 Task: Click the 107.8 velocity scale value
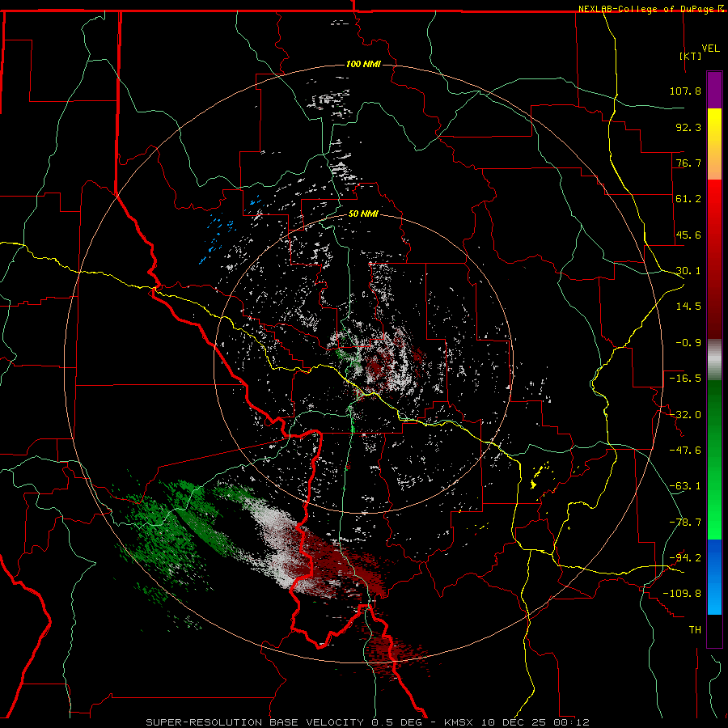[x=685, y=91]
